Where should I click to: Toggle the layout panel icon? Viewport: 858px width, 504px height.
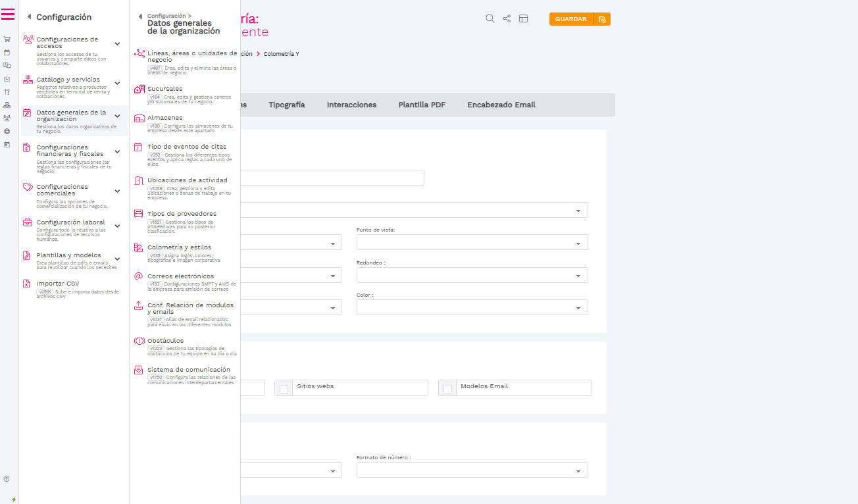[x=524, y=19]
